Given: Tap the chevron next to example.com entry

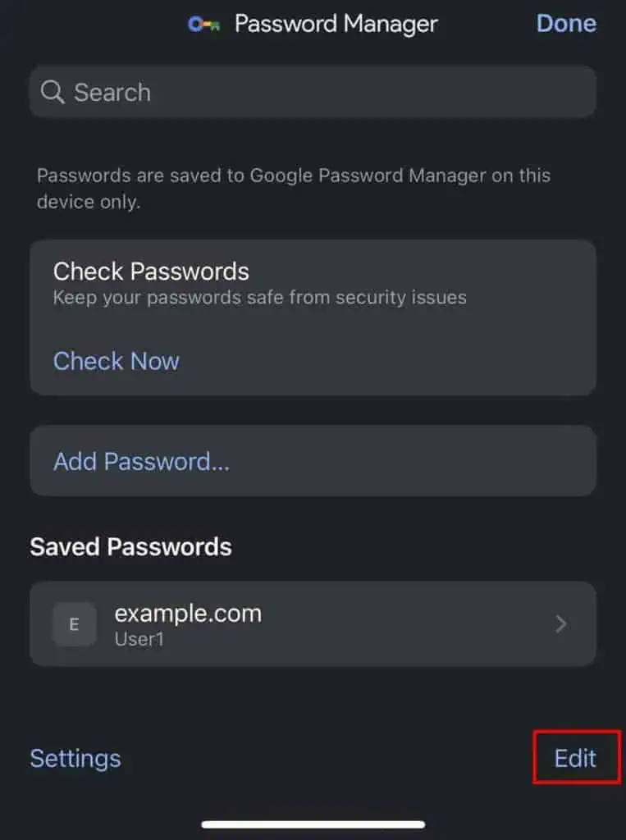Looking at the screenshot, I should click(x=561, y=624).
